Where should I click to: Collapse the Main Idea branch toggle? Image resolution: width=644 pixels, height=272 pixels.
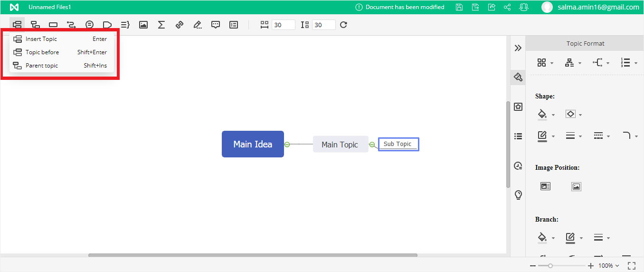287,144
